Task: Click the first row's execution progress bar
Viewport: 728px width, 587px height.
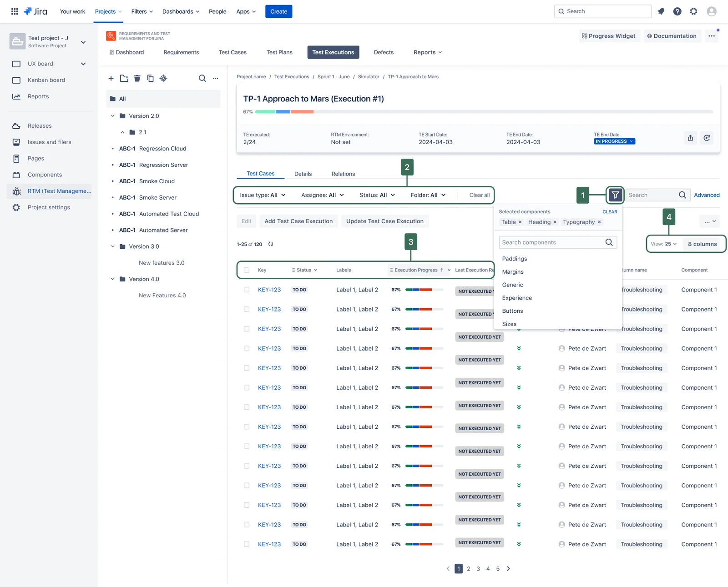Action: tap(424, 290)
